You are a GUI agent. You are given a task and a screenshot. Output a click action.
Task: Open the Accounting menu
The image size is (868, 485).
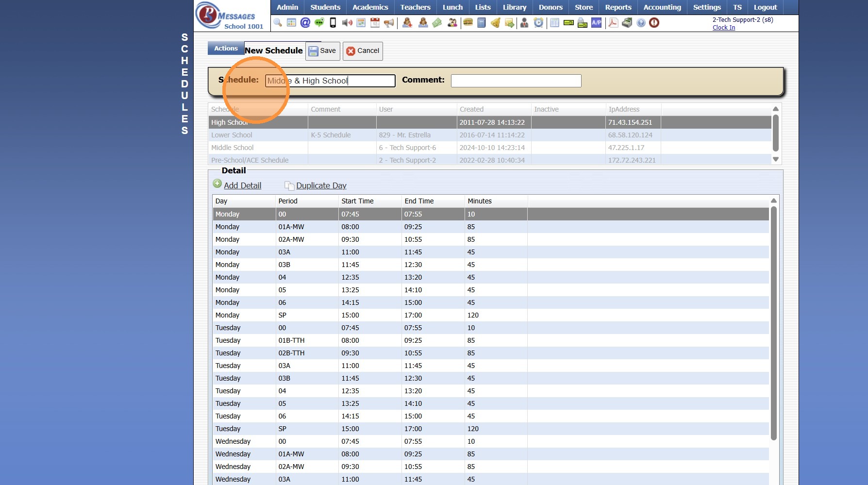pos(662,7)
